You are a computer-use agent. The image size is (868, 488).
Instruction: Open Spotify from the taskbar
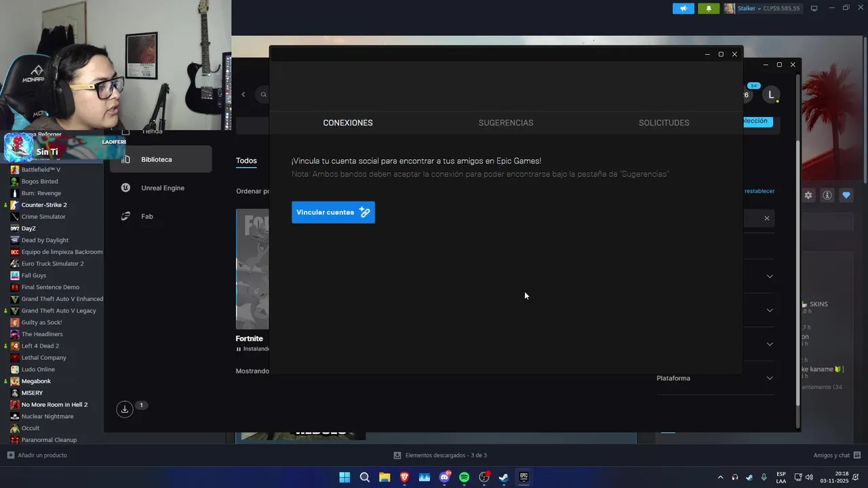click(x=464, y=477)
